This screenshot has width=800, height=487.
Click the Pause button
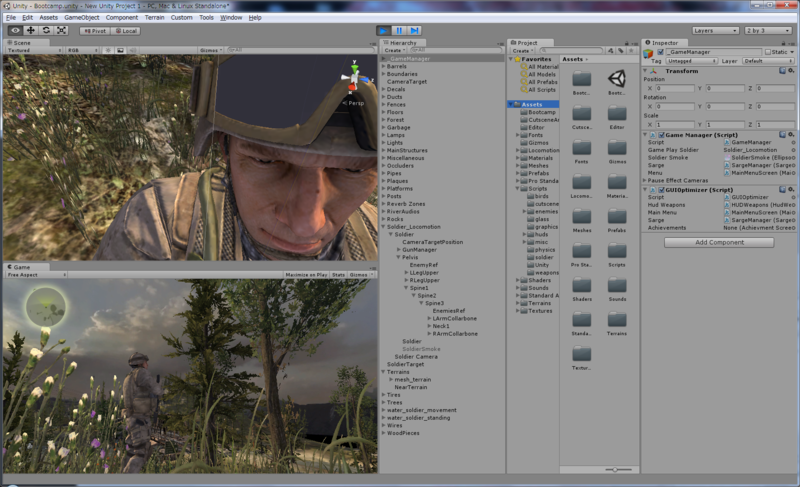pyautogui.click(x=399, y=31)
